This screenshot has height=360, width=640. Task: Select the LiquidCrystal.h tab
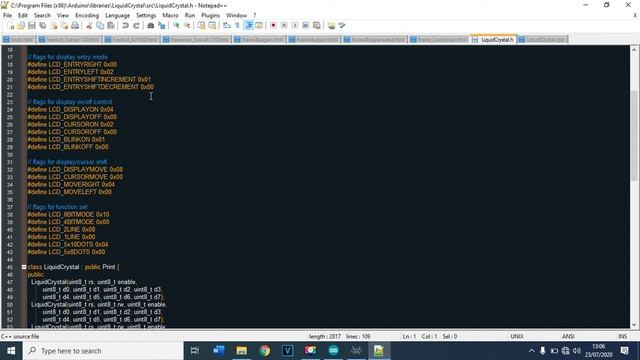click(493, 40)
